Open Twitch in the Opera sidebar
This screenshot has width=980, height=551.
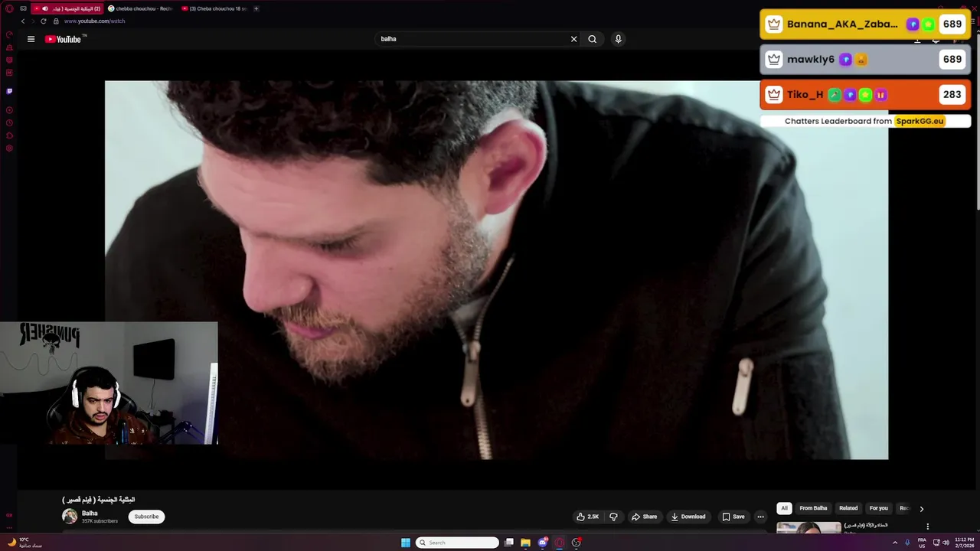[9, 91]
